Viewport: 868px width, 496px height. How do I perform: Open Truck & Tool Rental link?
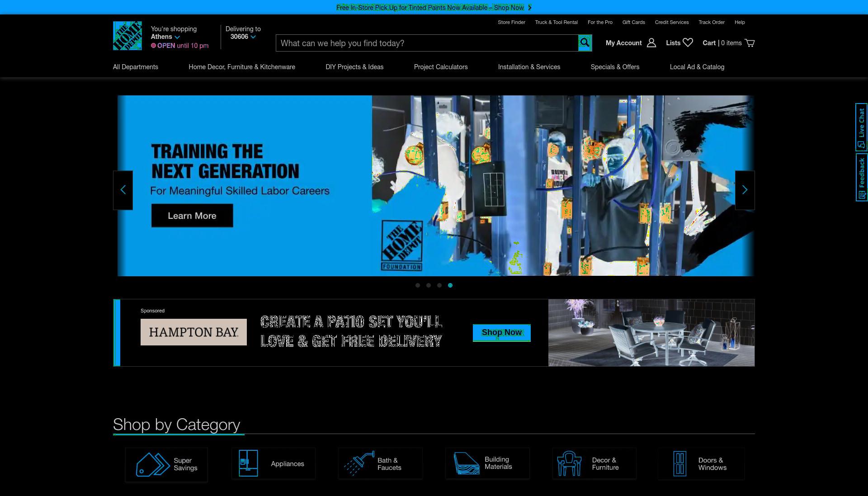(556, 22)
